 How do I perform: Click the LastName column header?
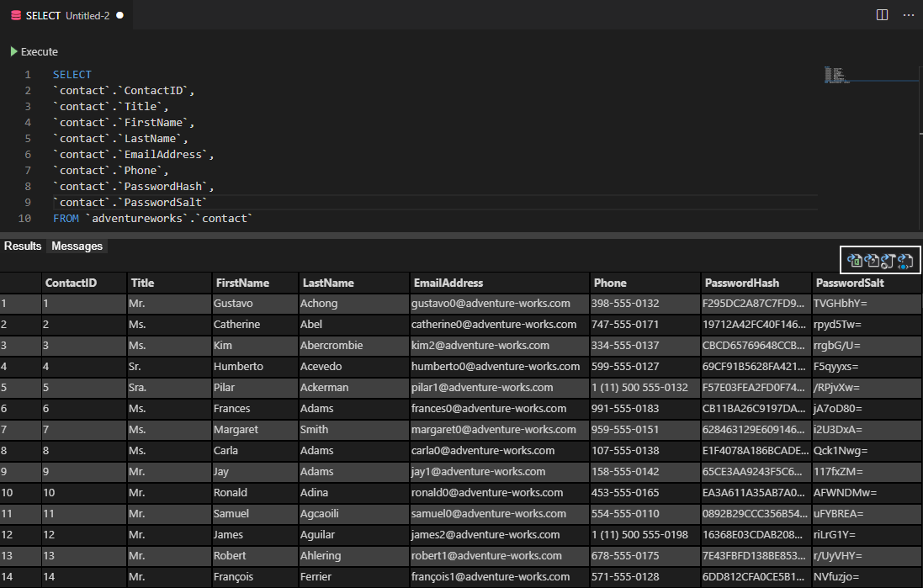click(328, 283)
